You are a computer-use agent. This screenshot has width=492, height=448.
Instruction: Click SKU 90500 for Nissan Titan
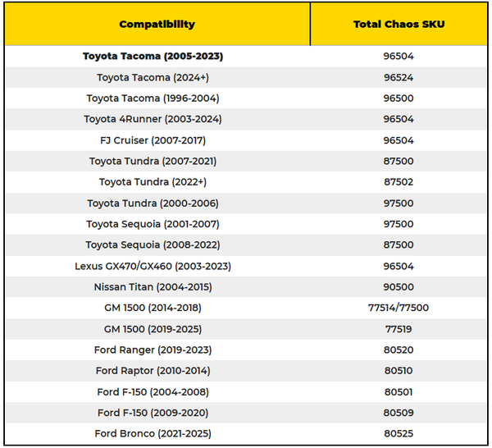point(399,286)
